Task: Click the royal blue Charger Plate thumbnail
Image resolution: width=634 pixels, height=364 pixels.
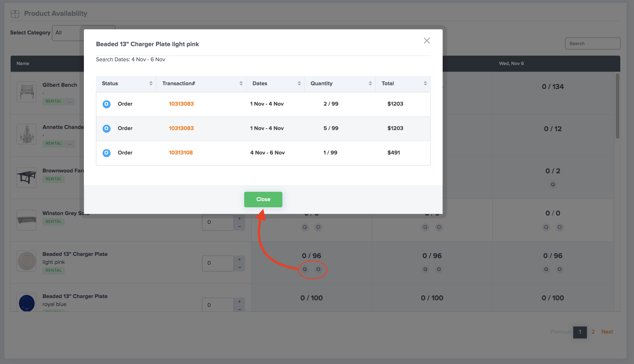Action: tap(26, 303)
